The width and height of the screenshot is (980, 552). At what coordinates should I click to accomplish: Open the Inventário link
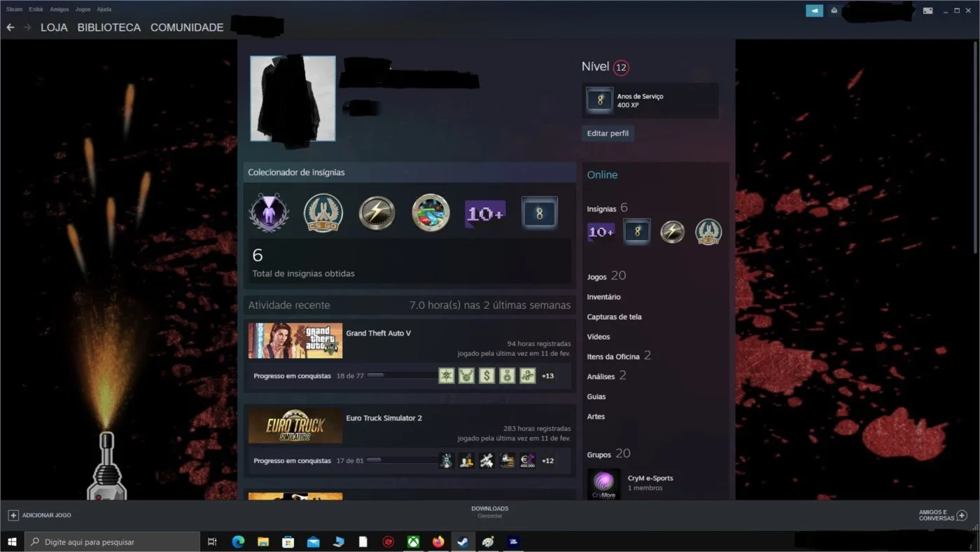[x=603, y=297]
